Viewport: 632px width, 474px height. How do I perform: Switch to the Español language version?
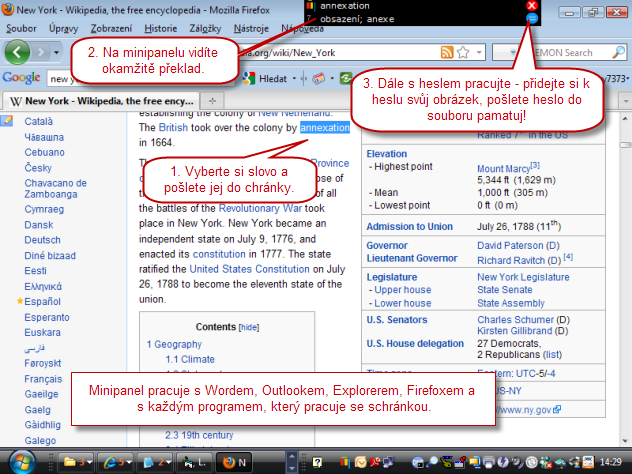pos(42,301)
